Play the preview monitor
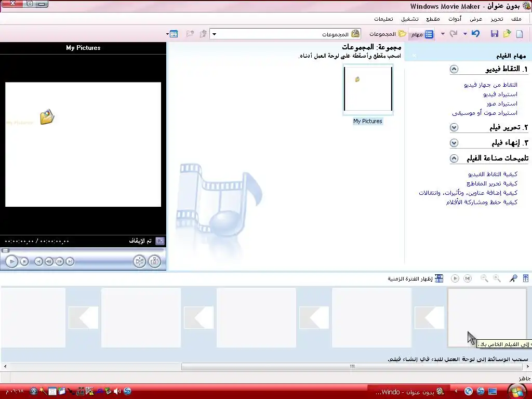 (x=12, y=262)
